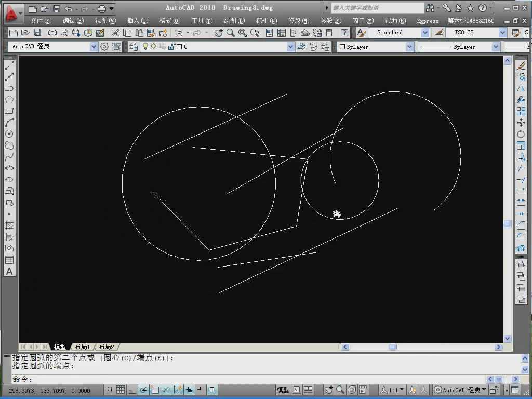Activate the Pan realtime hand icon
The image size is (532, 399).
pyautogui.click(x=219, y=33)
